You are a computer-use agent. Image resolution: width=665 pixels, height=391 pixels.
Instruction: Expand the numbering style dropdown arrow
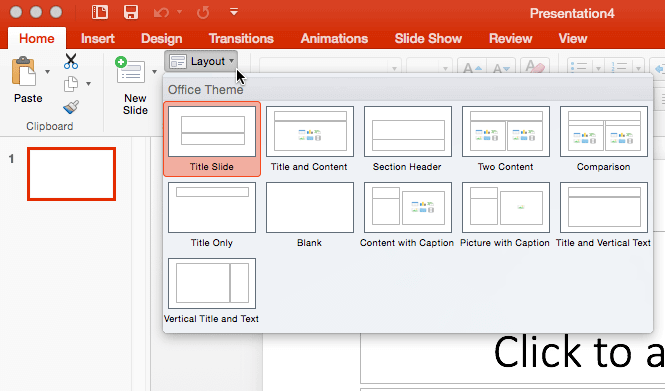638,68
